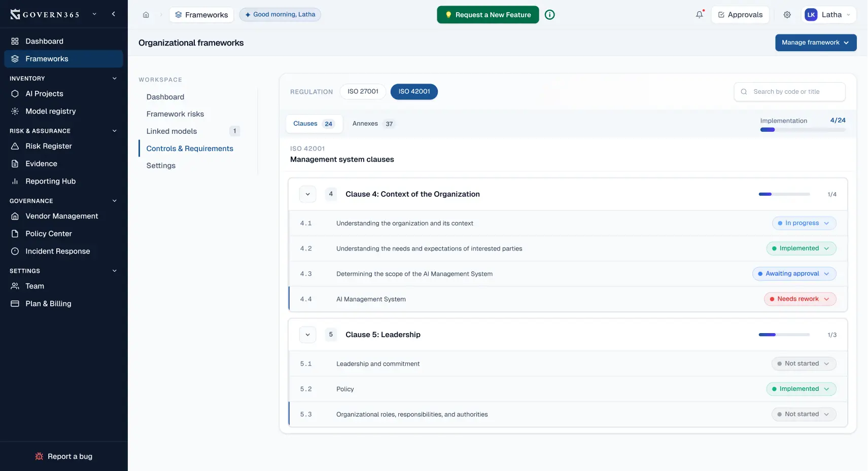Screen dimensions: 868x471
Task: Open Framework risks in workspace menu
Action: point(175,114)
